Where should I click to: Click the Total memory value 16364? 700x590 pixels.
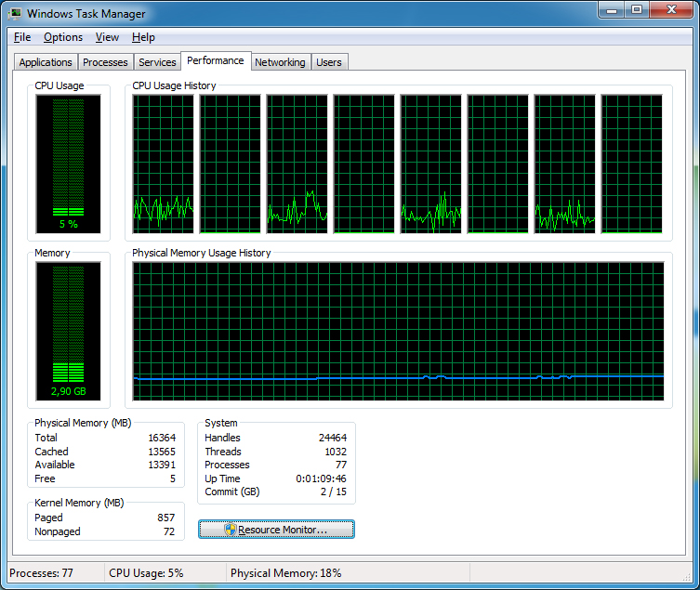click(162, 438)
